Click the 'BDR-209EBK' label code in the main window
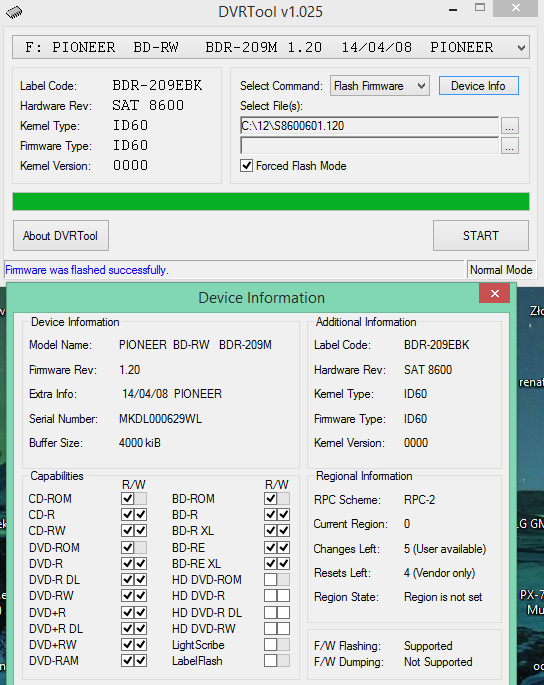The height and width of the screenshot is (685, 544). coord(157,85)
